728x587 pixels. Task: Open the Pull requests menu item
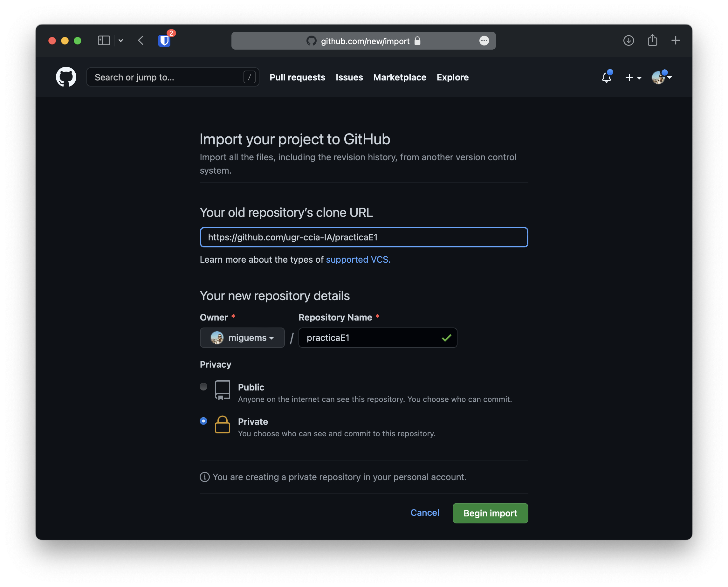point(297,77)
